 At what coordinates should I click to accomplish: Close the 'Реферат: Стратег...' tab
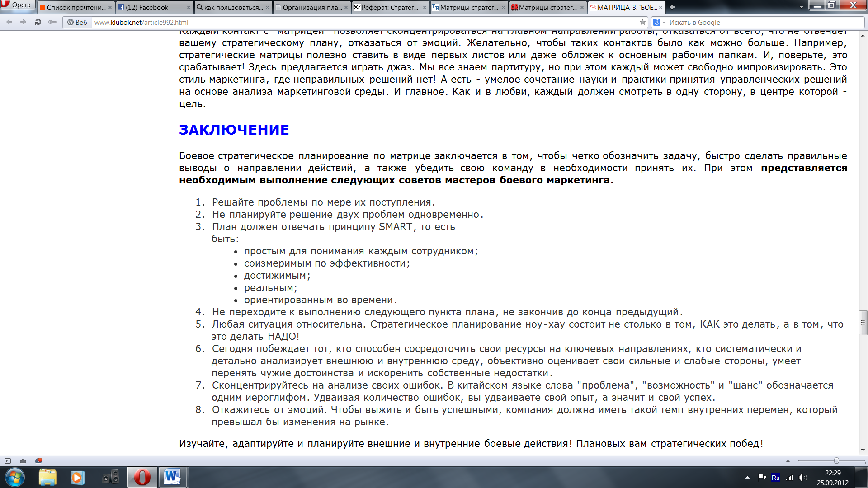pyautogui.click(x=425, y=8)
